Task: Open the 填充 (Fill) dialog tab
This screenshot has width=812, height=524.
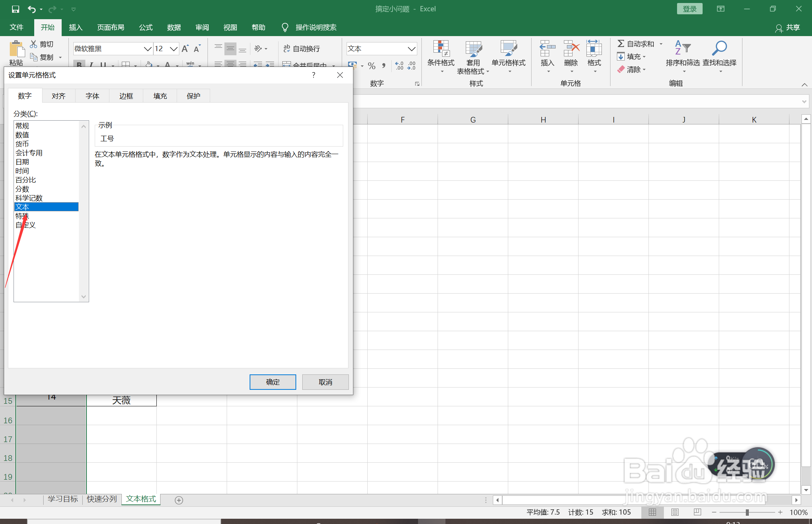Action: click(x=160, y=96)
